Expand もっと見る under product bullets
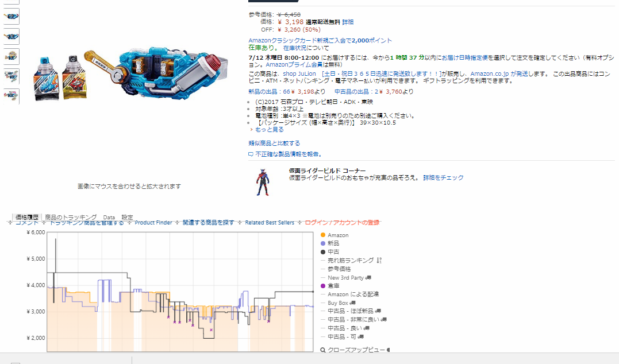Image resolution: width=619 pixels, height=364 pixels. tap(269, 130)
